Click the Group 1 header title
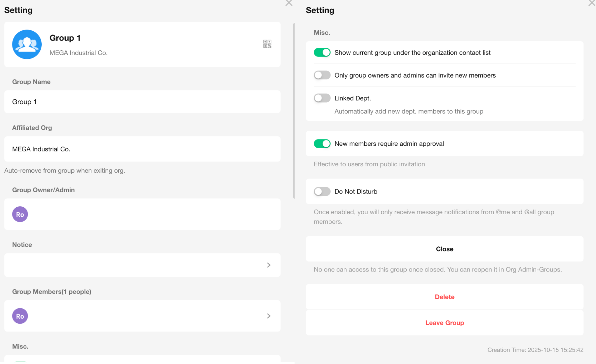 coord(65,38)
